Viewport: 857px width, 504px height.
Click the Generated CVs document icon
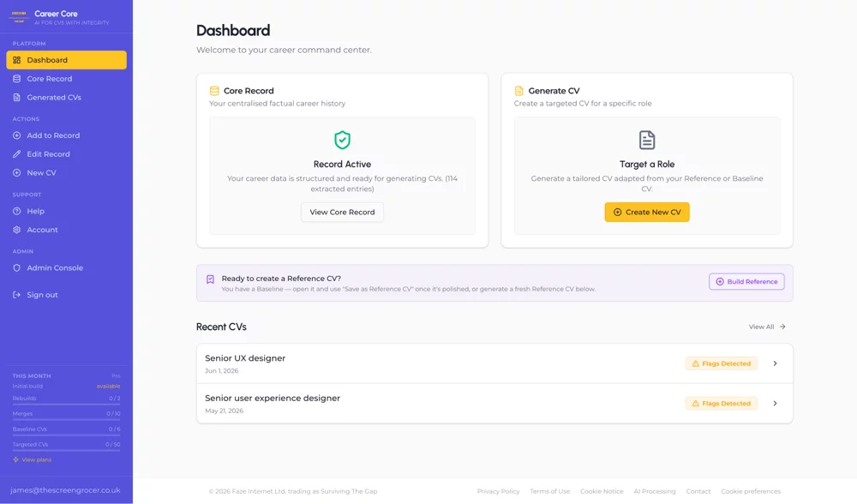click(17, 98)
